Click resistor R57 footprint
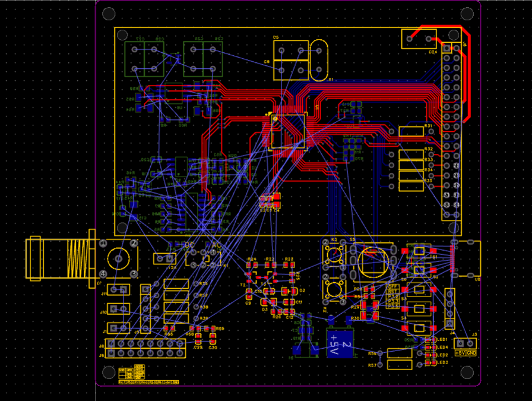The image size is (532, 401). tap(400, 365)
